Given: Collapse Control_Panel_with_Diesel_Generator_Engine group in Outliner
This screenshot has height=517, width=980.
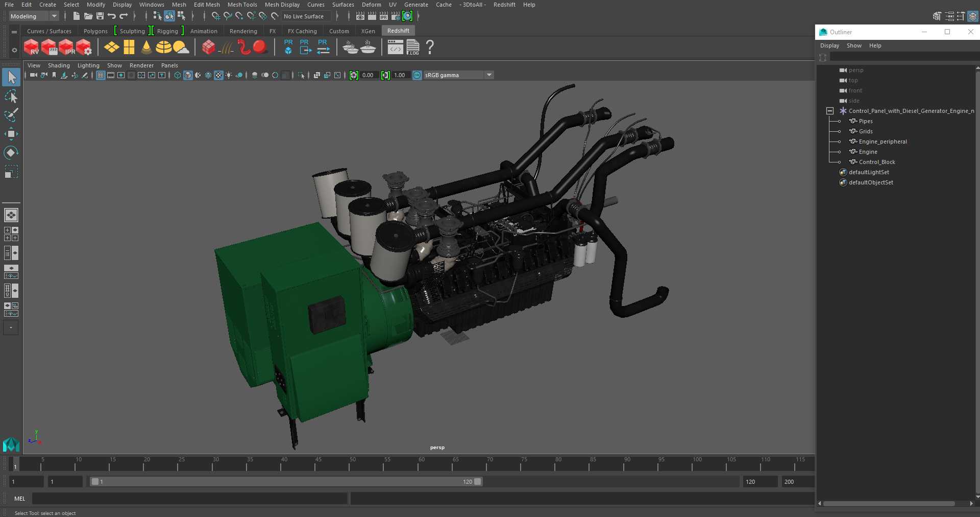Looking at the screenshot, I should (x=830, y=111).
